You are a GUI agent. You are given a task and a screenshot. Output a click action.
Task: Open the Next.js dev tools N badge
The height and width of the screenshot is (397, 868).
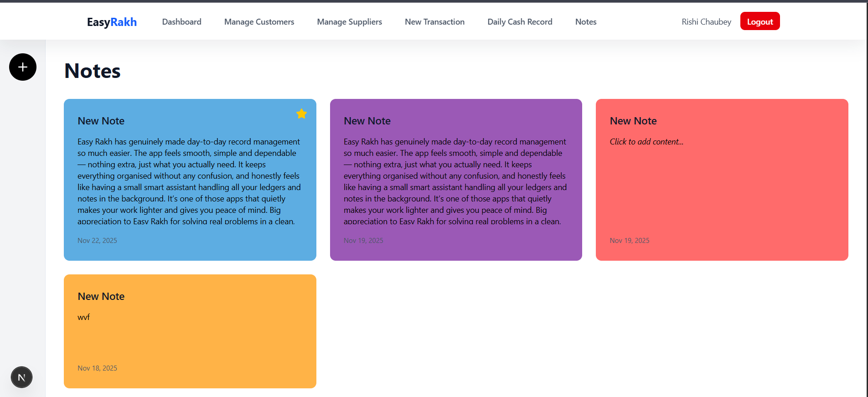point(21,377)
